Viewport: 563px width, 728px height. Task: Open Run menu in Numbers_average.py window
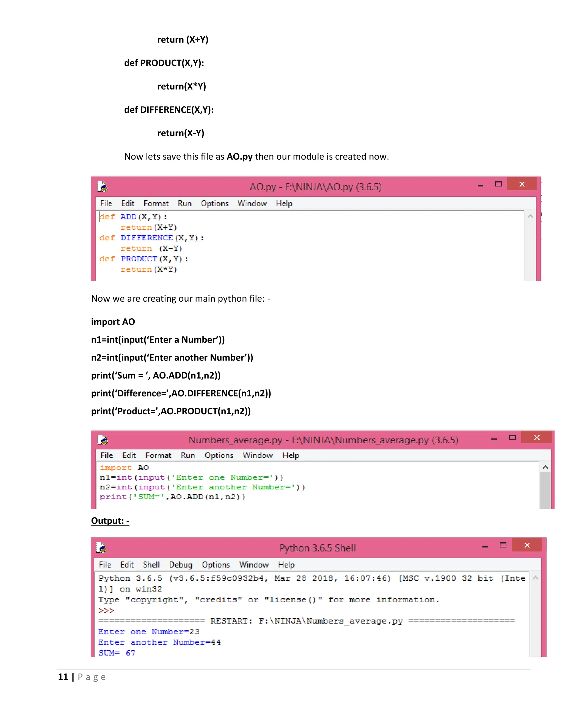click(x=188, y=455)
